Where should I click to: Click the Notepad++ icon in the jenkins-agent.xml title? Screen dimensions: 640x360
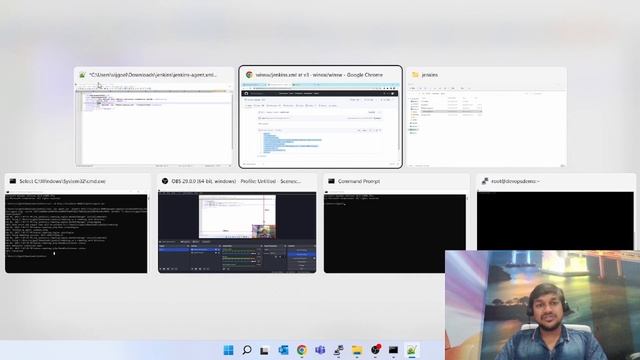click(82, 75)
